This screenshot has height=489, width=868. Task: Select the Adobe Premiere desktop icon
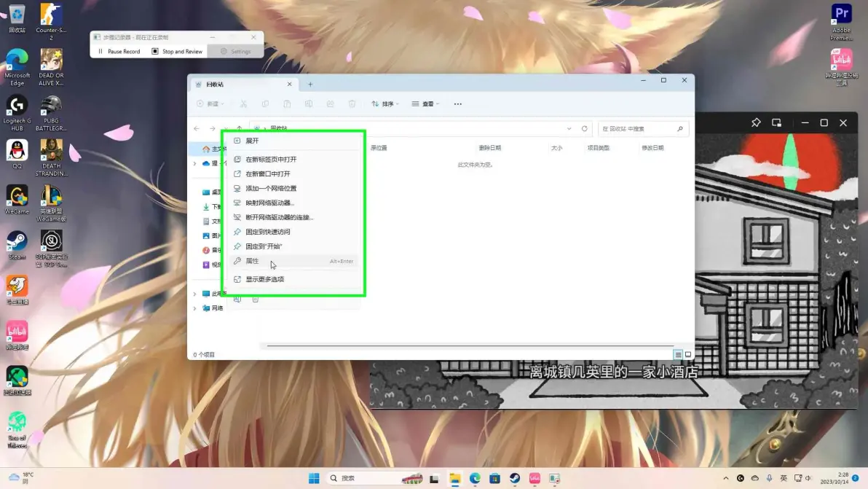842,22
